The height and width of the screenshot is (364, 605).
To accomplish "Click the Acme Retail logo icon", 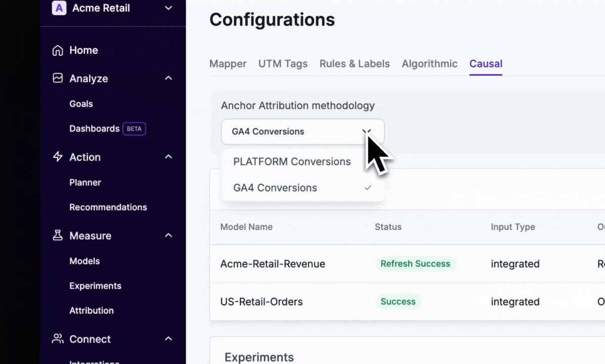I will tap(59, 8).
